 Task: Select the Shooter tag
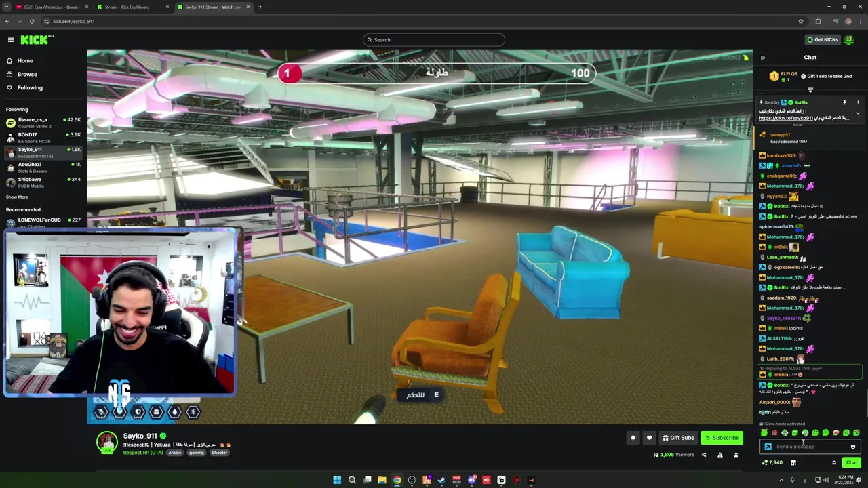[220, 453]
